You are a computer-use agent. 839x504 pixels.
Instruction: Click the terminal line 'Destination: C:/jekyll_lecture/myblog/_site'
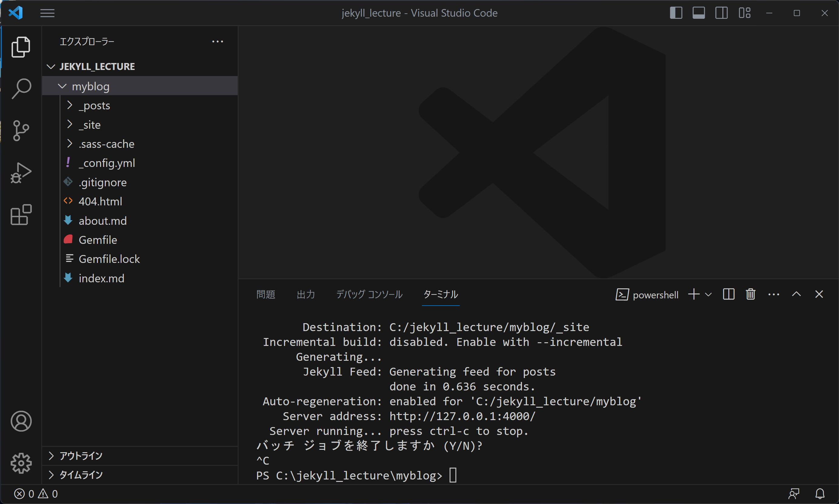tap(446, 327)
